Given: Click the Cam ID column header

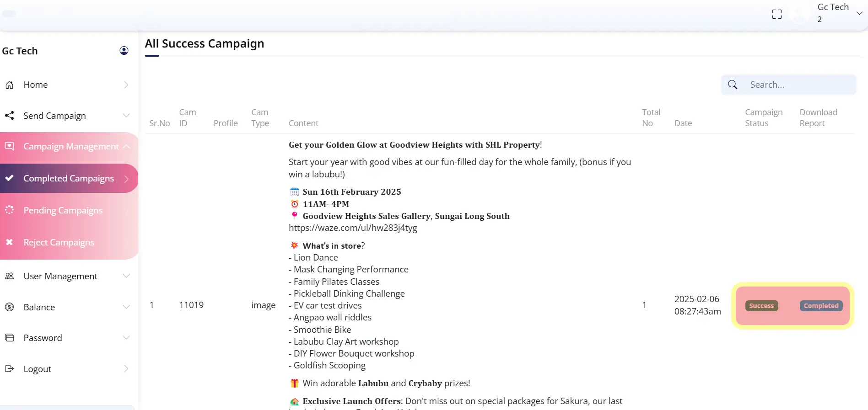Looking at the screenshot, I should coord(188,117).
